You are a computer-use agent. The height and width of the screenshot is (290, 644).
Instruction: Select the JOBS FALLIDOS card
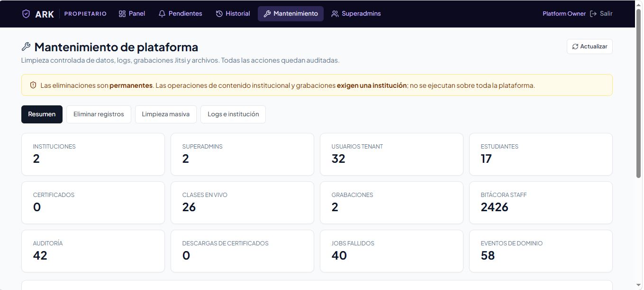point(391,251)
